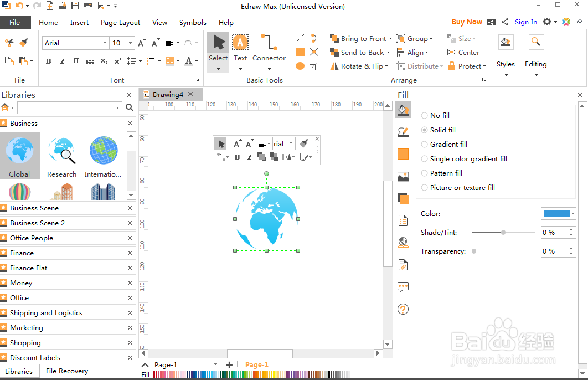This screenshot has width=588, height=380.
Task: Open the font size dropdown
Action: tap(130, 43)
